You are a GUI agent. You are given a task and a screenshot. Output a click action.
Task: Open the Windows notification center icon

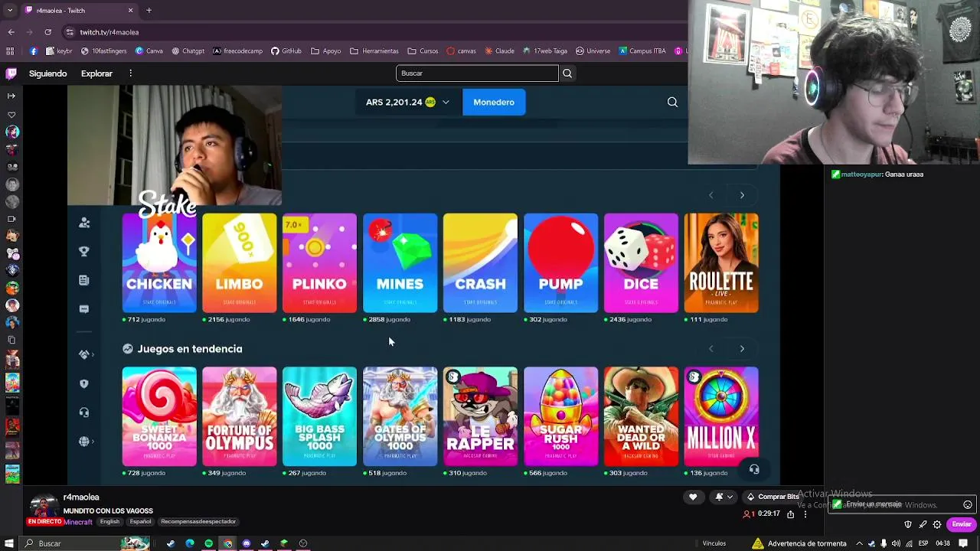point(963,543)
